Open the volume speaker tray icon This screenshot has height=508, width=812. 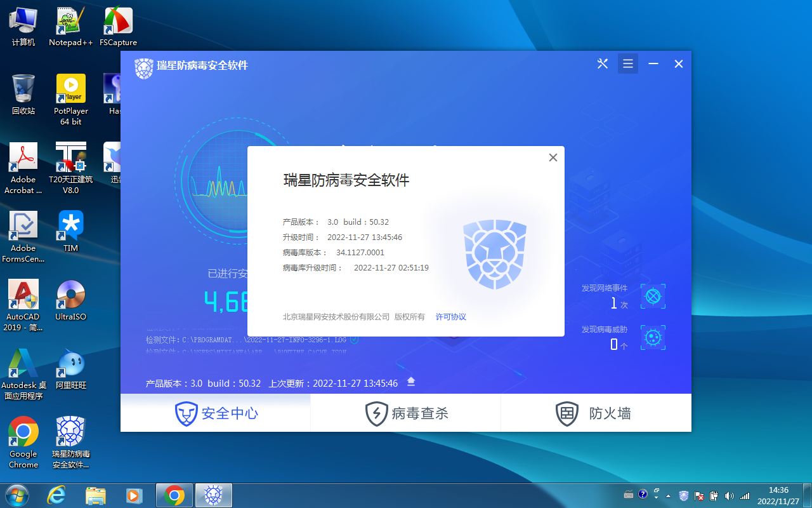coord(730,495)
